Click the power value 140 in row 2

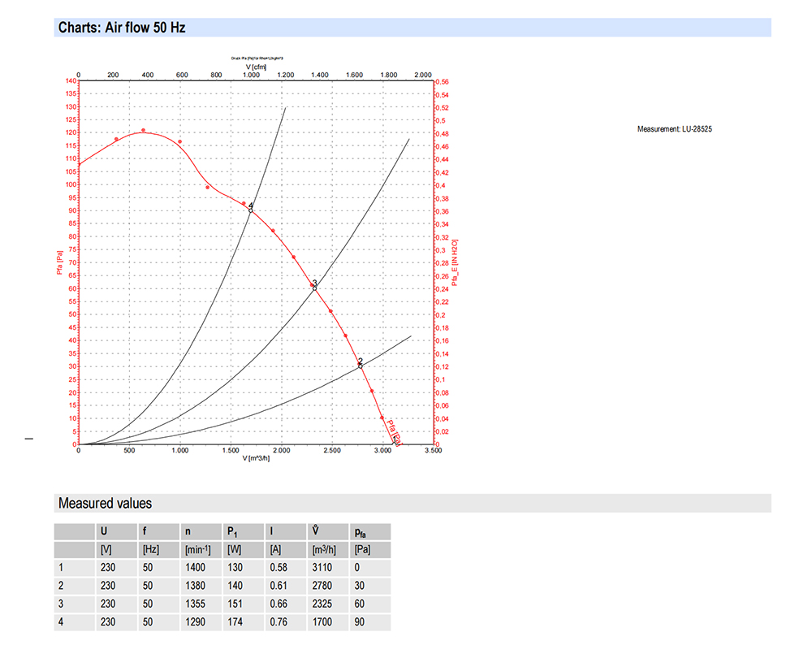pyautogui.click(x=235, y=586)
